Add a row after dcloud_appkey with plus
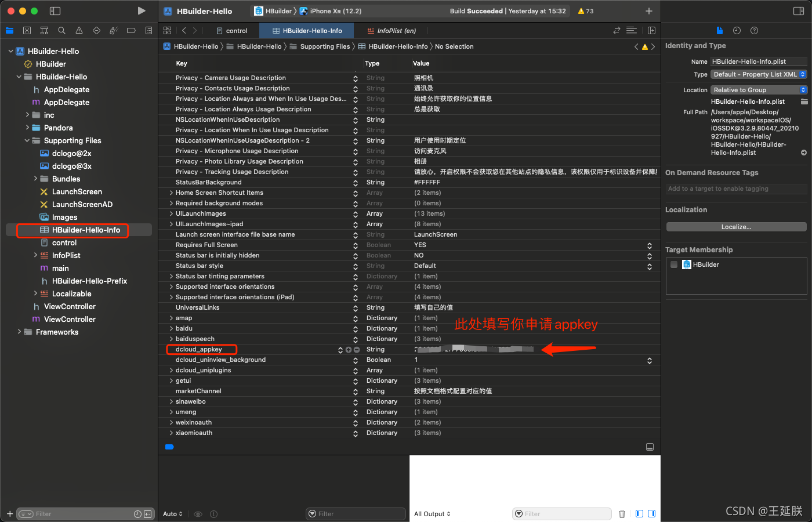The height and width of the screenshot is (522, 812). coord(349,350)
